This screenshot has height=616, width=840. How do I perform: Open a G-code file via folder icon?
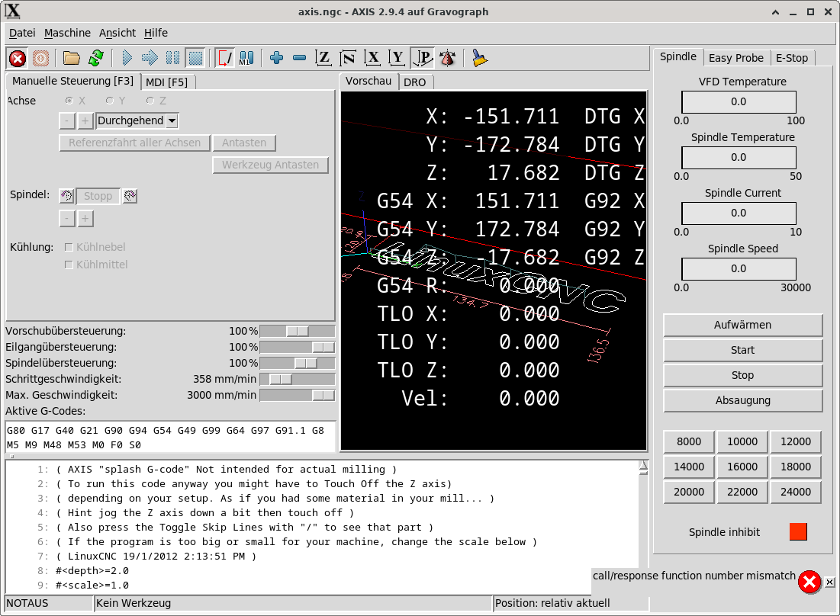pos(72,58)
